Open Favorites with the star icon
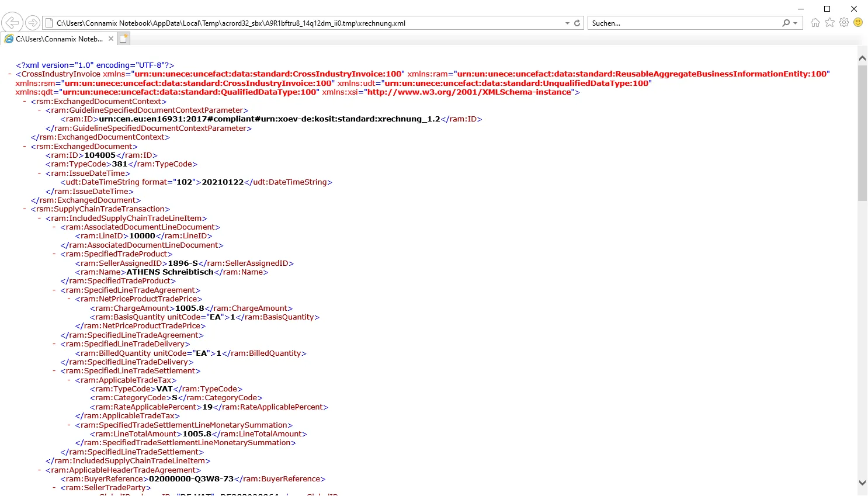The width and height of the screenshot is (868, 496). (829, 23)
